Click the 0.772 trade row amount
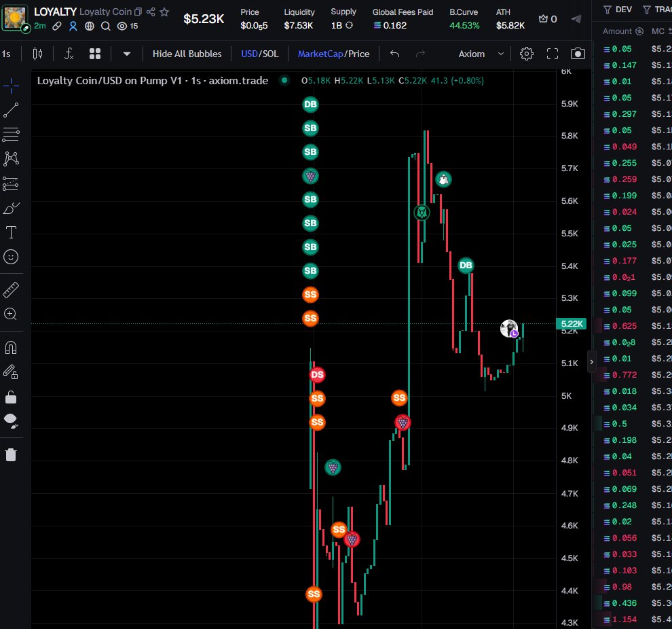The height and width of the screenshot is (629, 672). [624, 375]
